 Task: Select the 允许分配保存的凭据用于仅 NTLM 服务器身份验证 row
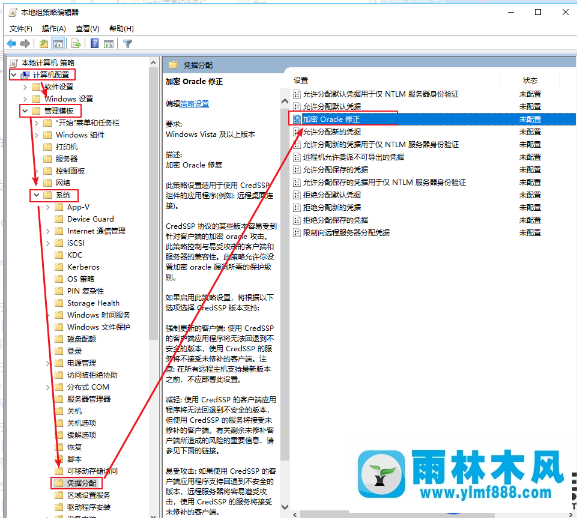pyautogui.click(x=385, y=182)
